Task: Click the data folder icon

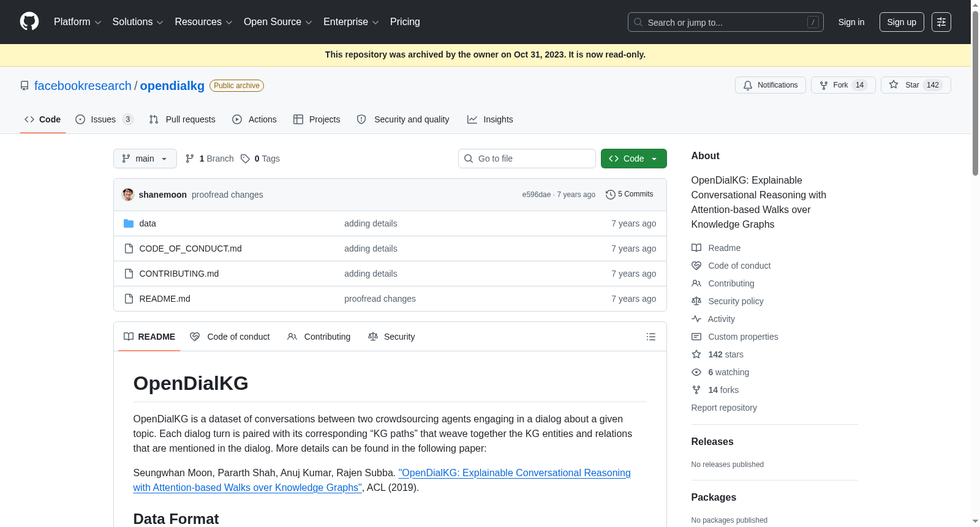Action: click(x=129, y=223)
